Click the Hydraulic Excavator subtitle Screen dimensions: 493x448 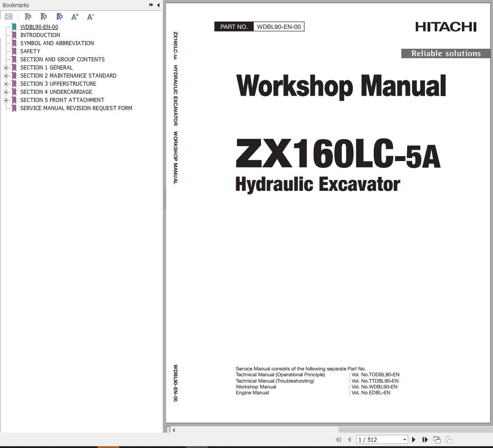318,185
